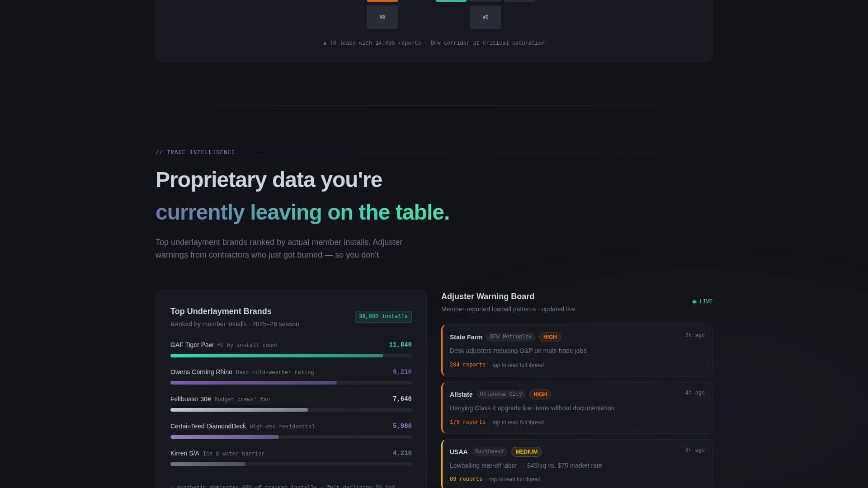This screenshot has height=488, width=868.
Task: Click the ND state tile
Action: (382, 17)
